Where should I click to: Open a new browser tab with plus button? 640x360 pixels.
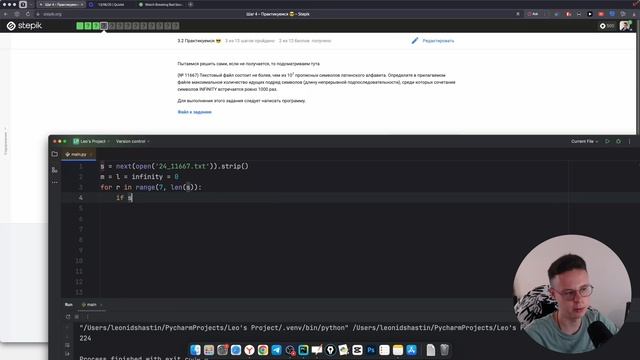[x=191, y=4]
